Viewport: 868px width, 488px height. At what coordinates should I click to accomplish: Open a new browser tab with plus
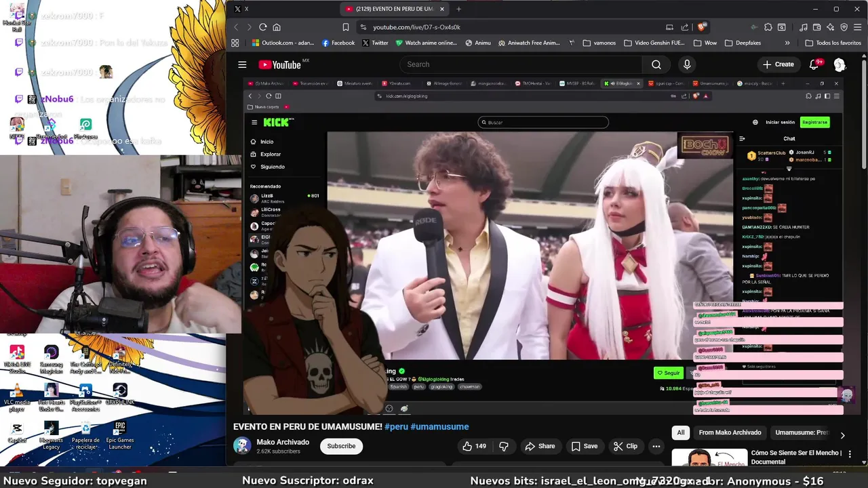tap(458, 9)
